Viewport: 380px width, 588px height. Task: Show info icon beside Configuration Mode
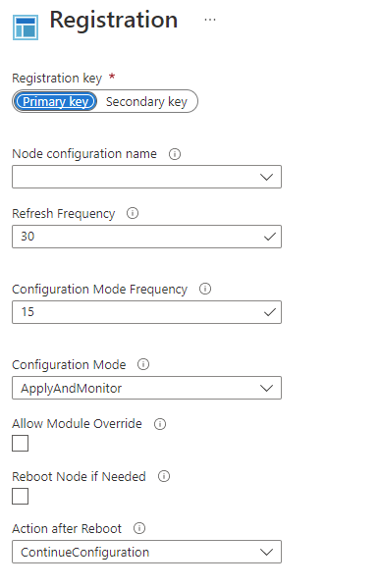coord(143,364)
